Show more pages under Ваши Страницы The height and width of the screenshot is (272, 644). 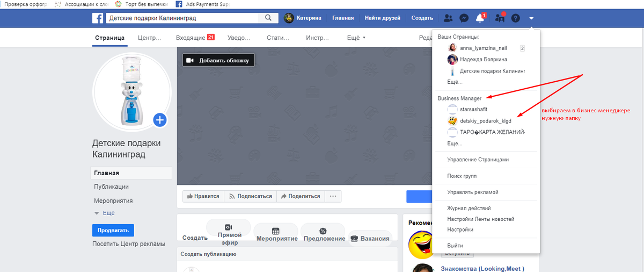point(455,82)
